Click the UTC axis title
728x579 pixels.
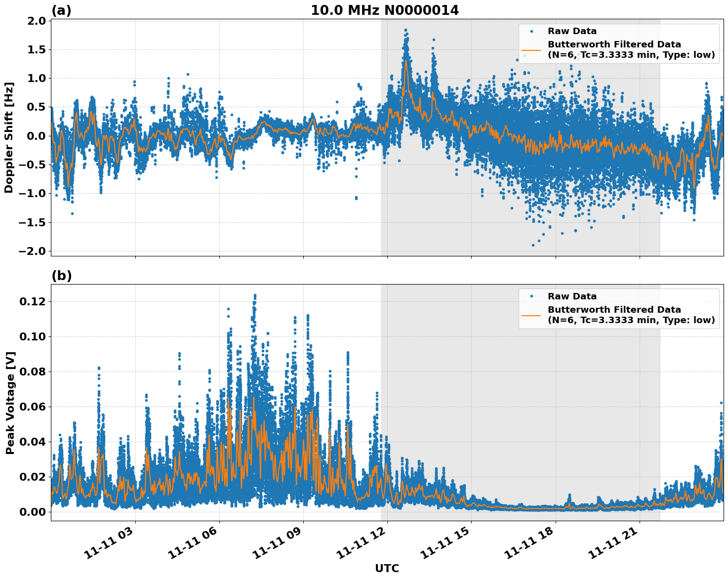388,568
